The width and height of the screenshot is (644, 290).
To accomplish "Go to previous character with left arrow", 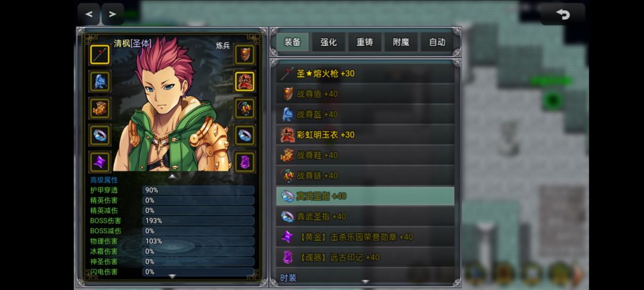I will [89, 14].
